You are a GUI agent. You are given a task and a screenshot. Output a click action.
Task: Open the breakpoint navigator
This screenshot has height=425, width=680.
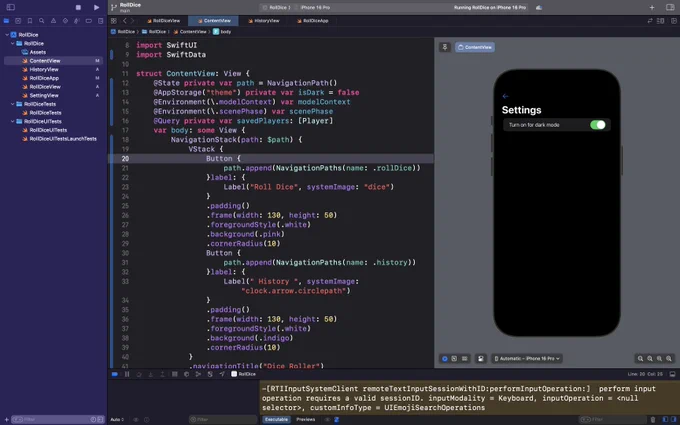[88, 20]
